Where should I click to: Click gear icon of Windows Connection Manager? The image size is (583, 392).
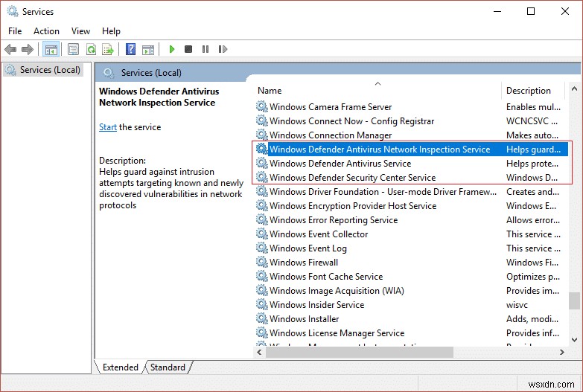[x=262, y=135]
